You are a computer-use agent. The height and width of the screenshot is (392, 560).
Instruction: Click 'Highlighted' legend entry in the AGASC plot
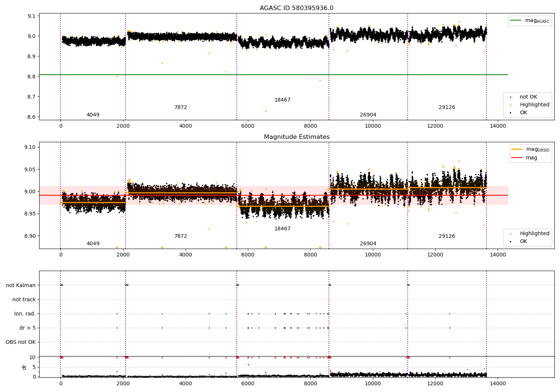tap(529, 105)
